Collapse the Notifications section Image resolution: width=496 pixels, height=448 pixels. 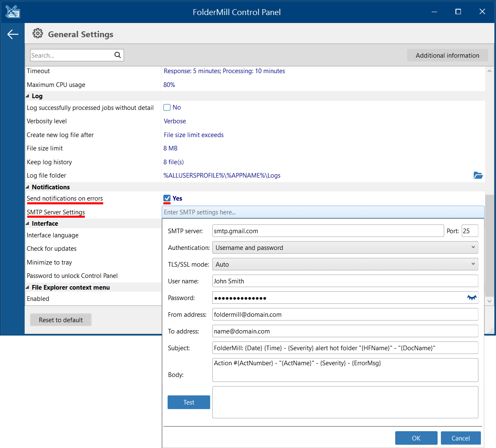coord(28,187)
